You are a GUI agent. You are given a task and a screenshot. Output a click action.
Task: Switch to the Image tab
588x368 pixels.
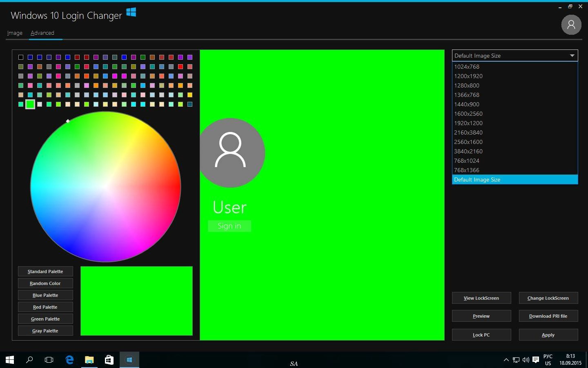15,33
